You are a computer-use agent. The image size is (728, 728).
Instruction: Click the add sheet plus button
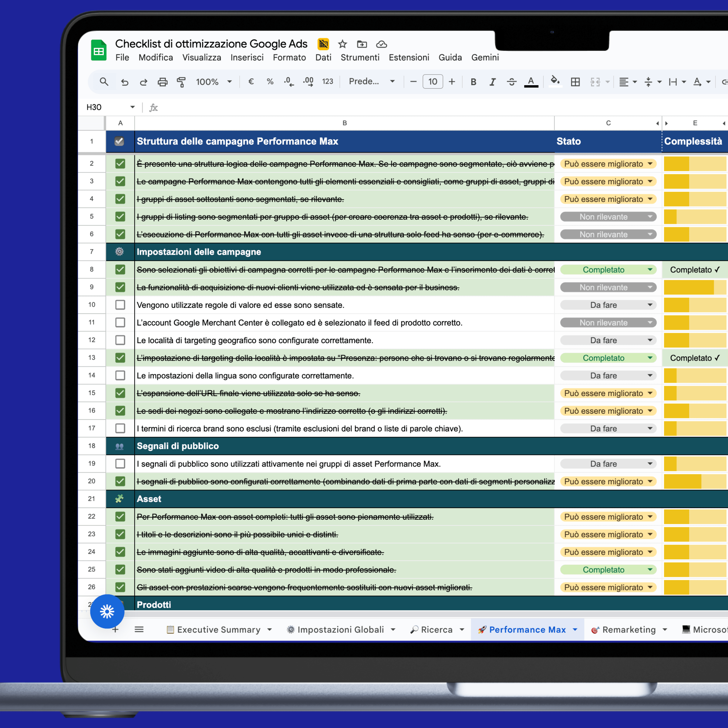click(x=115, y=629)
